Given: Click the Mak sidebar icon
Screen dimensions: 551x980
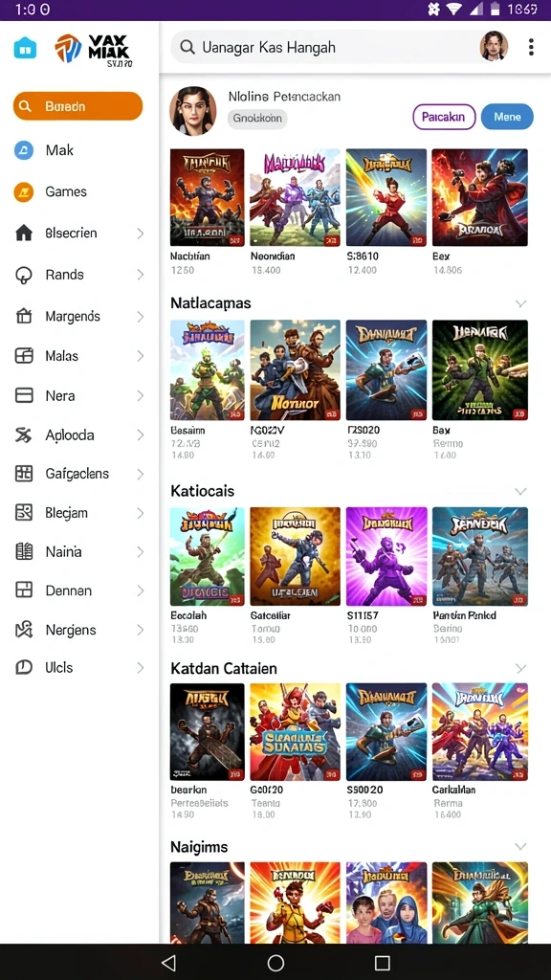Looking at the screenshot, I should click(x=24, y=150).
